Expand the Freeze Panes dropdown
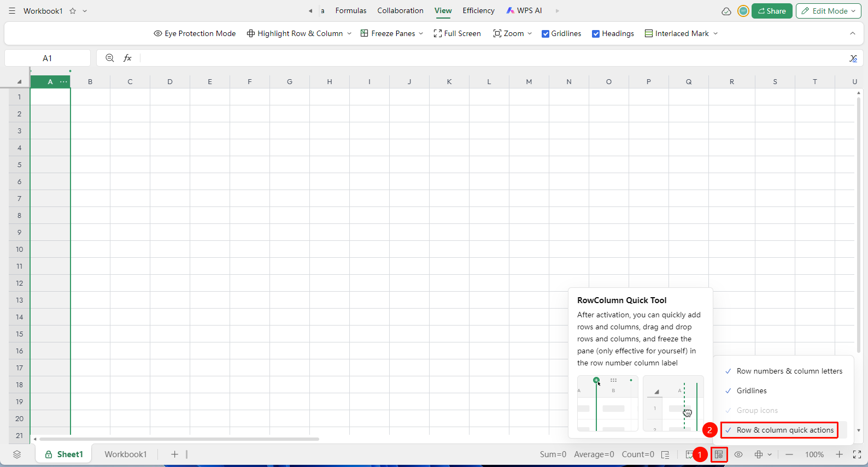This screenshot has height=467, width=868. pos(421,34)
